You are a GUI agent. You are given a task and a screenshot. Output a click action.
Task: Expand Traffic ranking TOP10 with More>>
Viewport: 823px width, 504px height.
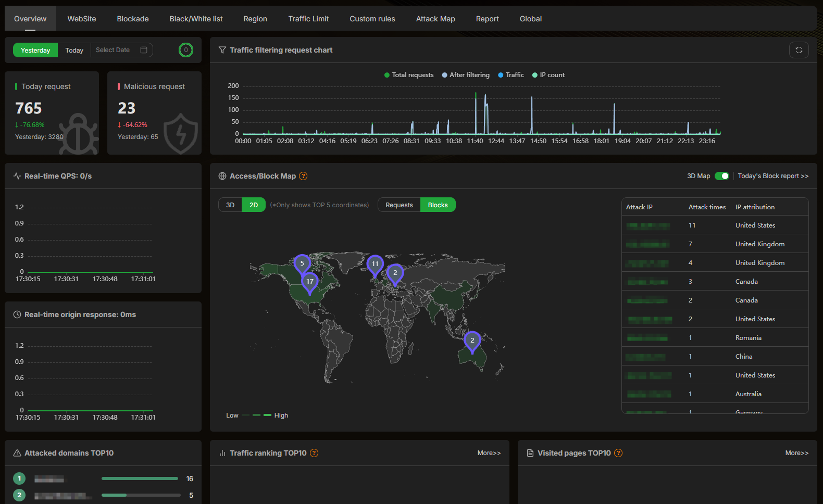point(489,453)
